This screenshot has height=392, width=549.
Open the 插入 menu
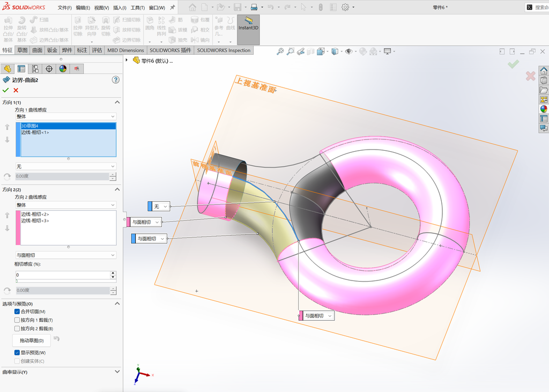[x=120, y=8]
